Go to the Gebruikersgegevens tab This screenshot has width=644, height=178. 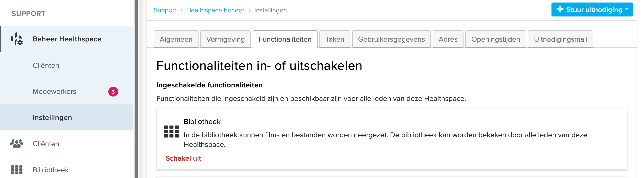pos(391,39)
